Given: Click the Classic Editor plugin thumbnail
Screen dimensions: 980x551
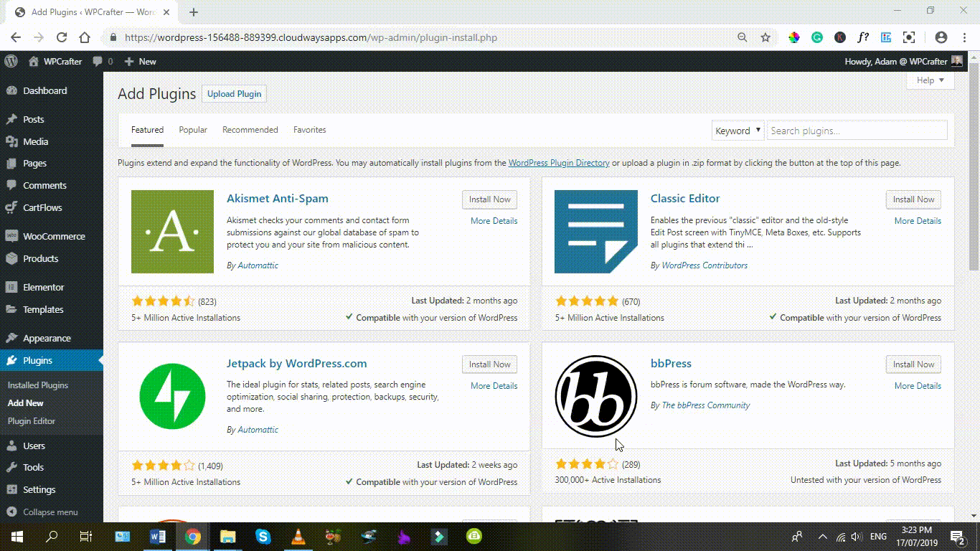Looking at the screenshot, I should (596, 231).
